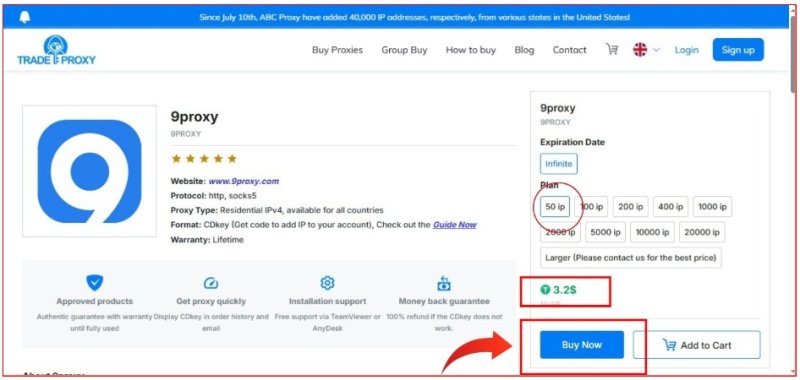The height and width of the screenshot is (380, 800).
Task: Click the 9proxy product logo thumbnail
Action: click(x=89, y=171)
